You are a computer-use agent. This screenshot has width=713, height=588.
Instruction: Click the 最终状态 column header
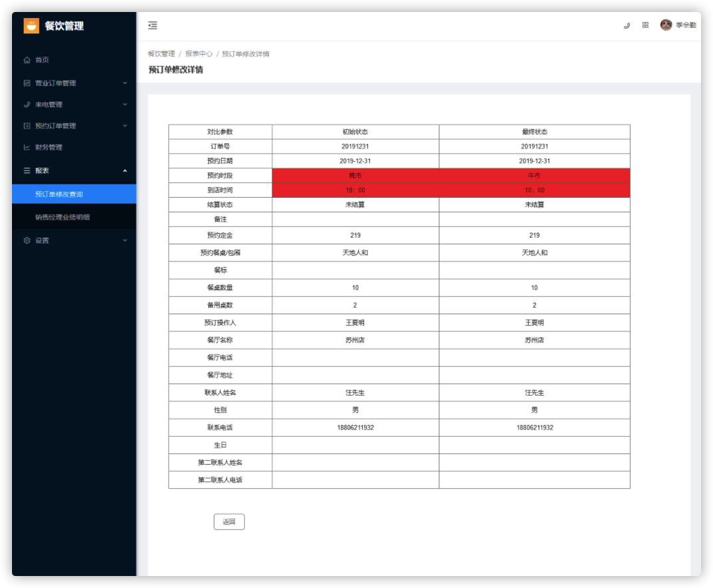(x=535, y=131)
